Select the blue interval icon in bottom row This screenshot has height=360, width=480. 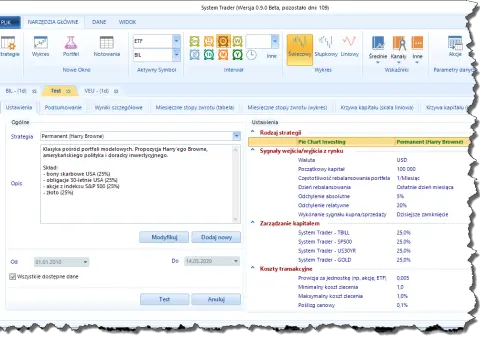(194, 54)
